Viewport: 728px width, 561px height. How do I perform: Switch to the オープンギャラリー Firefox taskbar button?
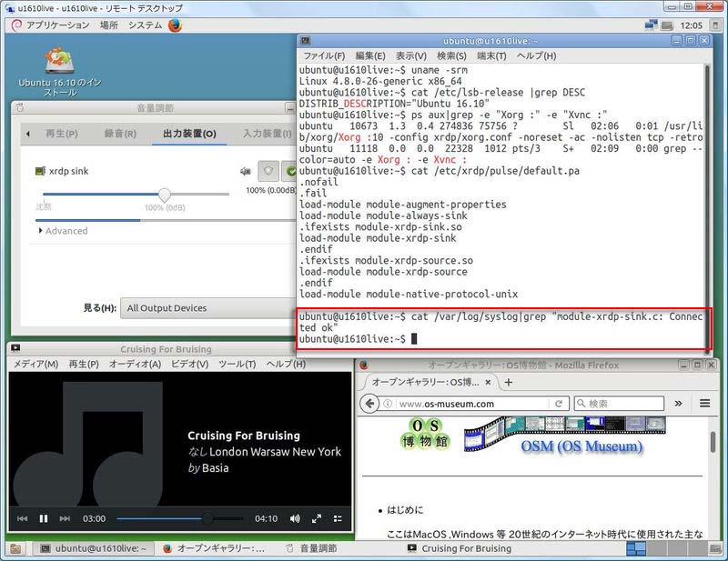coord(215,548)
